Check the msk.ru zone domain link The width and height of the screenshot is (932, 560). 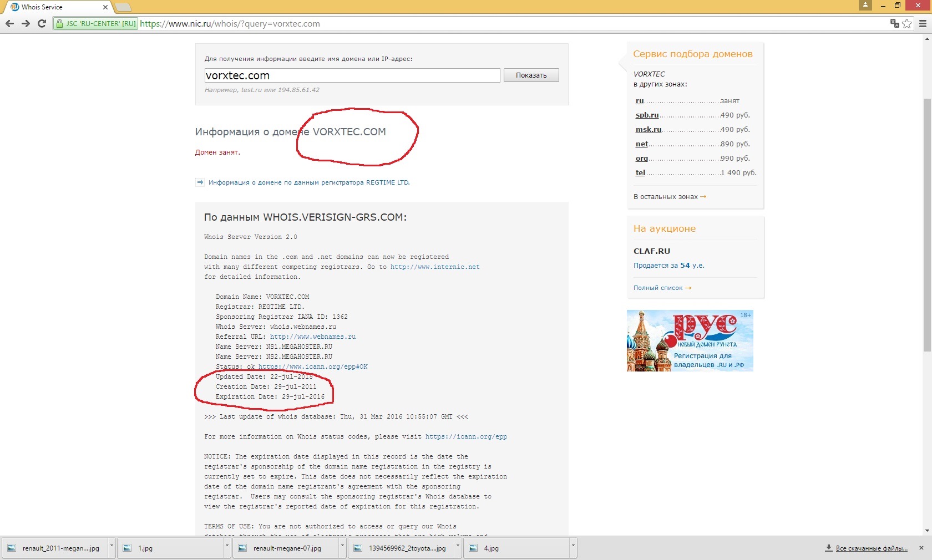click(649, 130)
